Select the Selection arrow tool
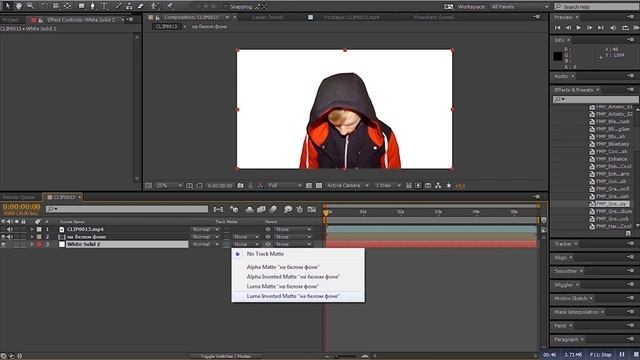This screenshot has height=360, width=640. pos(7,6)
